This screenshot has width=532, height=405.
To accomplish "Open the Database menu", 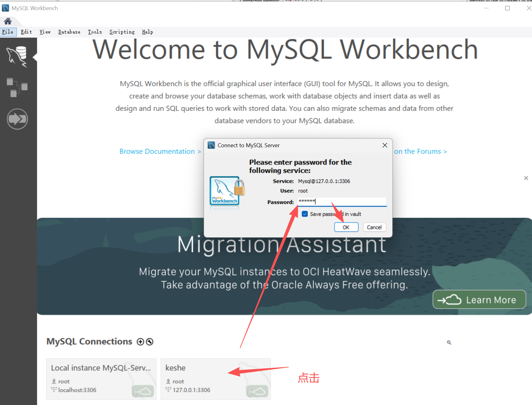I will (69, 32).
